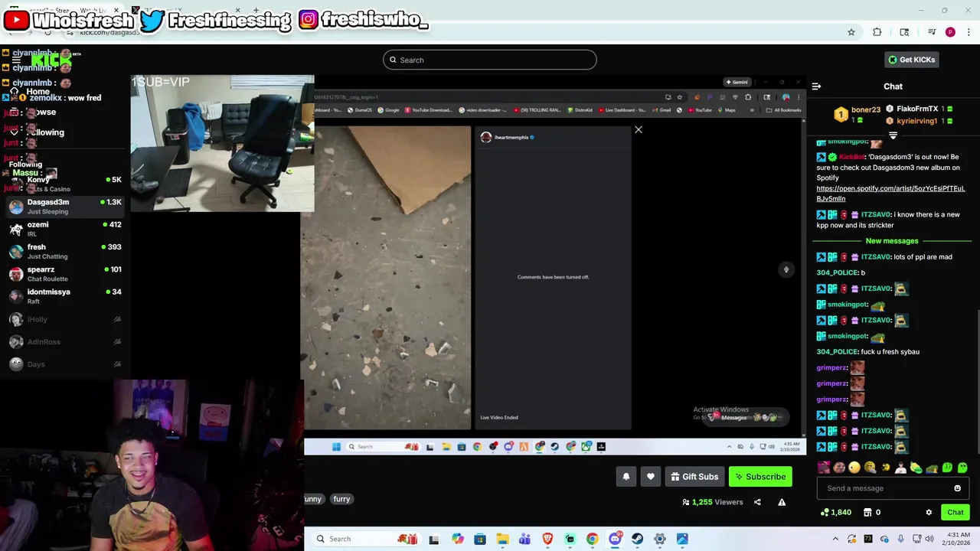Image resolution: width=980 pixels, height=551 pixels.
Task: Report stream using warning triangle icon
Action: (x=782, y=502)
